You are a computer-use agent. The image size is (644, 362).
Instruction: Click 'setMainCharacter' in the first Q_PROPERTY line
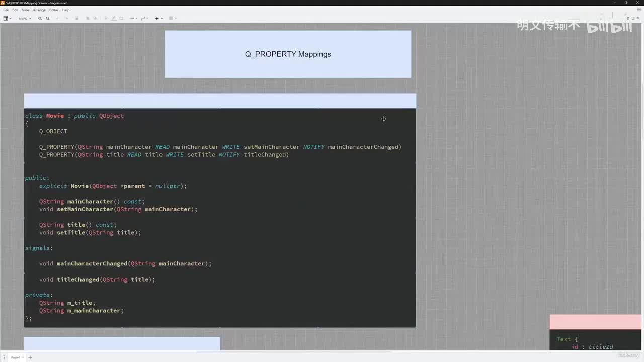click(272, 147)
